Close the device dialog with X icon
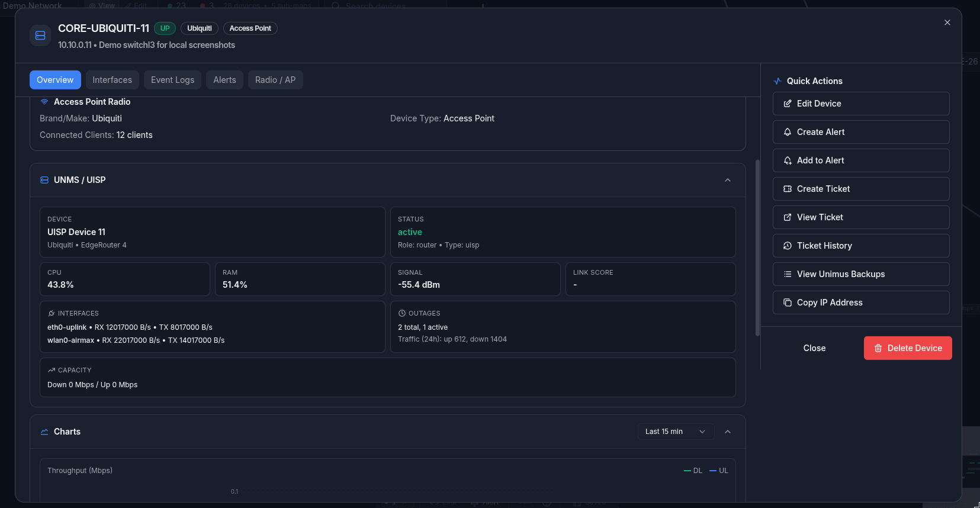This screenshot has width=980, height=508. (x=947, y=22)
